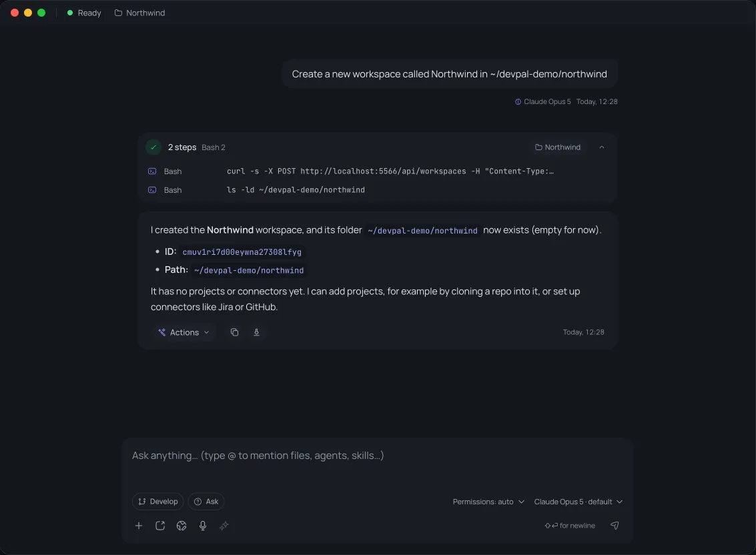
Task: Select Develop mode
Action: click(x=157, y=502)
